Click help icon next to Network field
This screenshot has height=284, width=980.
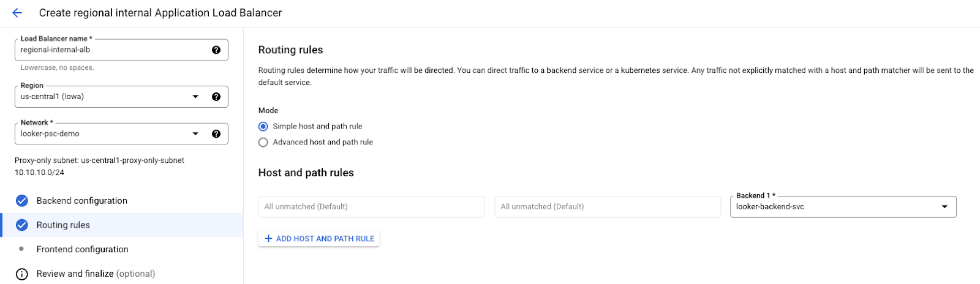[216, 134]
